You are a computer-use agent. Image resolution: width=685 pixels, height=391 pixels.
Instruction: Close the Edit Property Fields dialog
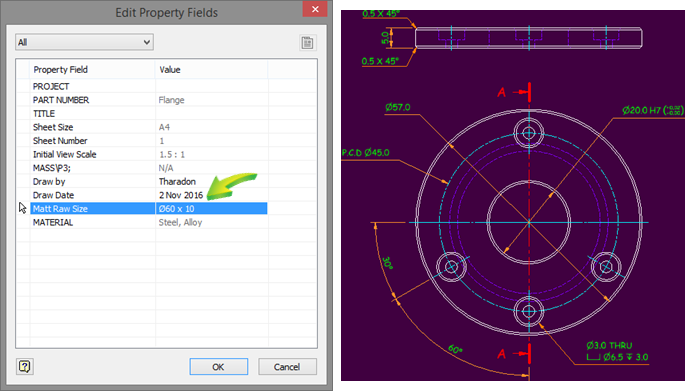point(315,9)
